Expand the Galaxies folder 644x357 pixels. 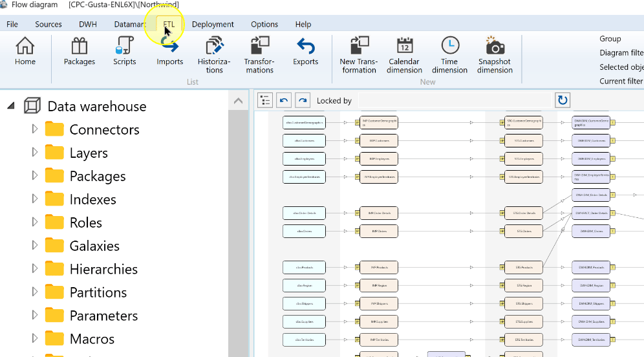pos(35,245)
